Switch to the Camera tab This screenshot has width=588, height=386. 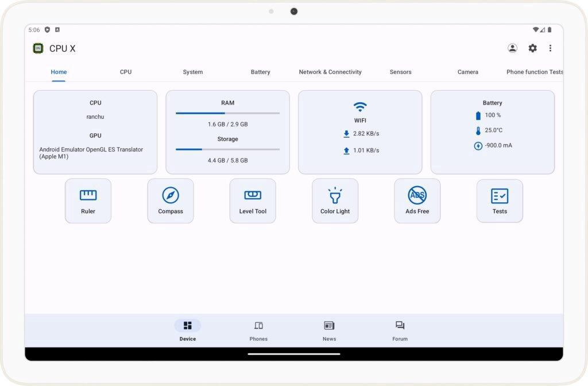tap(467, 72)
